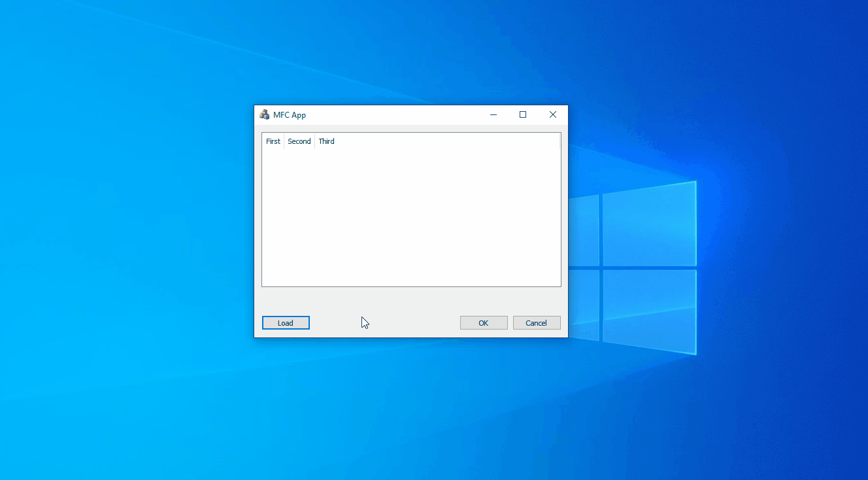
Task: Maximize the MFC App window
Action: pyautogui.click(x=523, y=114)
